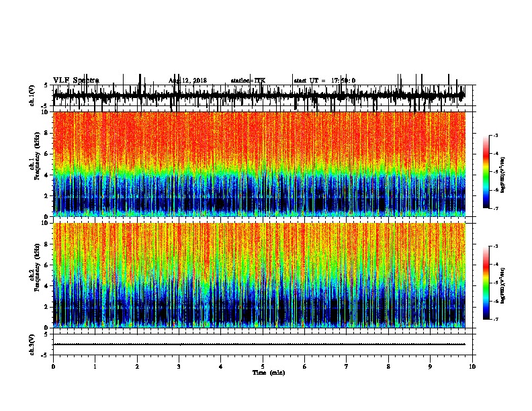Click the "-5" voltage tick on ch.3(V) axis
The image size is (532, 411).
45,355
